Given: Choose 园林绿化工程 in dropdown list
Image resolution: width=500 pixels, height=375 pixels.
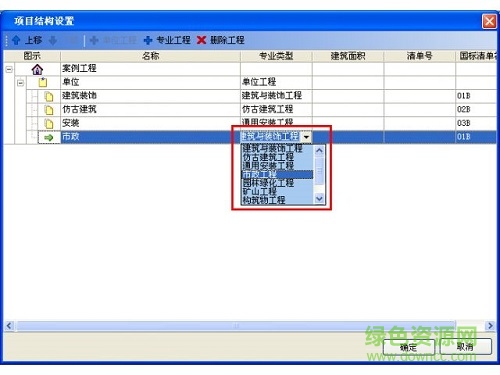Looking at the screenshot, I should [x=277, y=183].
